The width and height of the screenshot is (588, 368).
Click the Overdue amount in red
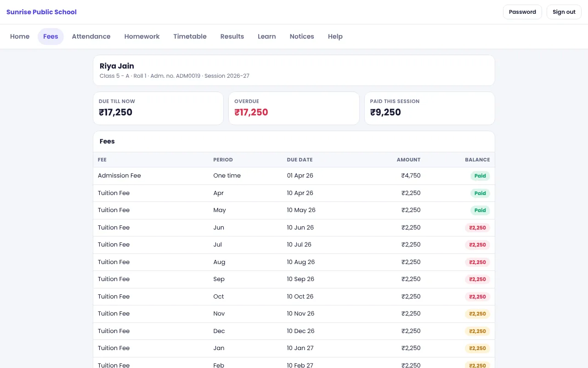click(251, 112)
